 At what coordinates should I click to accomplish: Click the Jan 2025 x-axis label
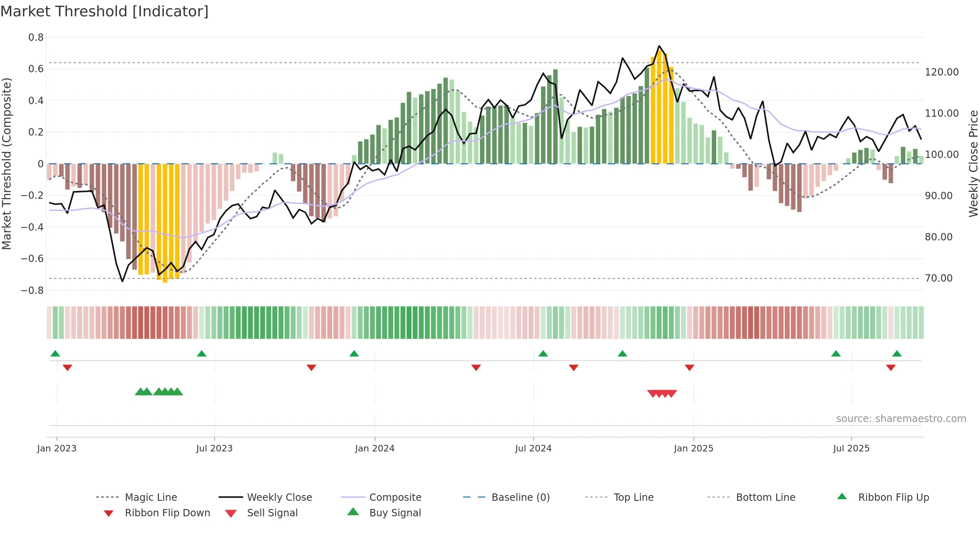tap(694, 449)
